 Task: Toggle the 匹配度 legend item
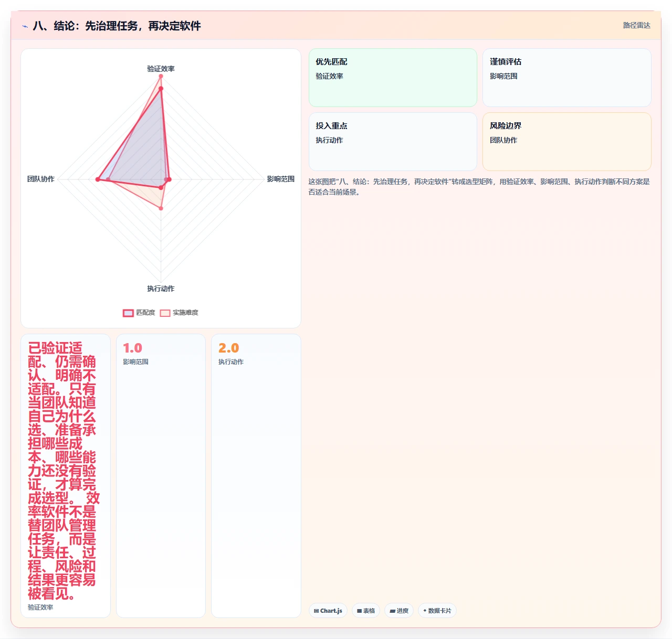click(x=139, y=313)
